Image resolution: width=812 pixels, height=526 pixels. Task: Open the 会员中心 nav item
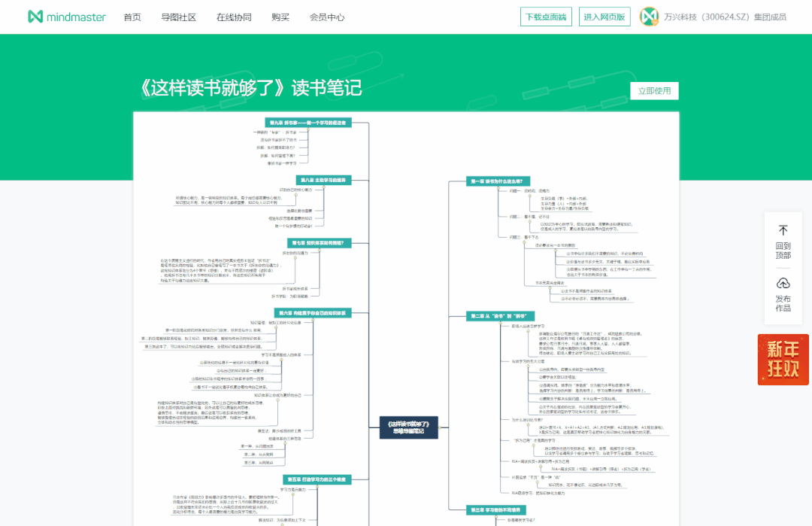click(327, 17)
